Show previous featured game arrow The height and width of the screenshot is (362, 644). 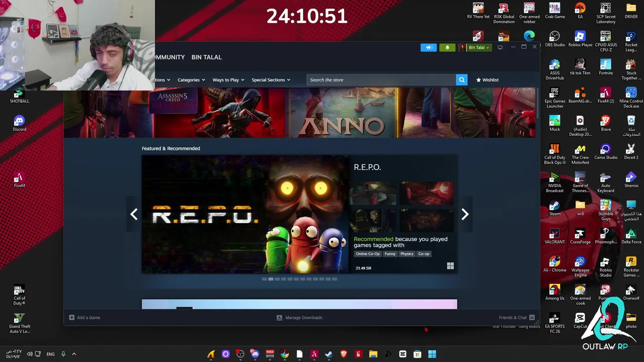134,215
